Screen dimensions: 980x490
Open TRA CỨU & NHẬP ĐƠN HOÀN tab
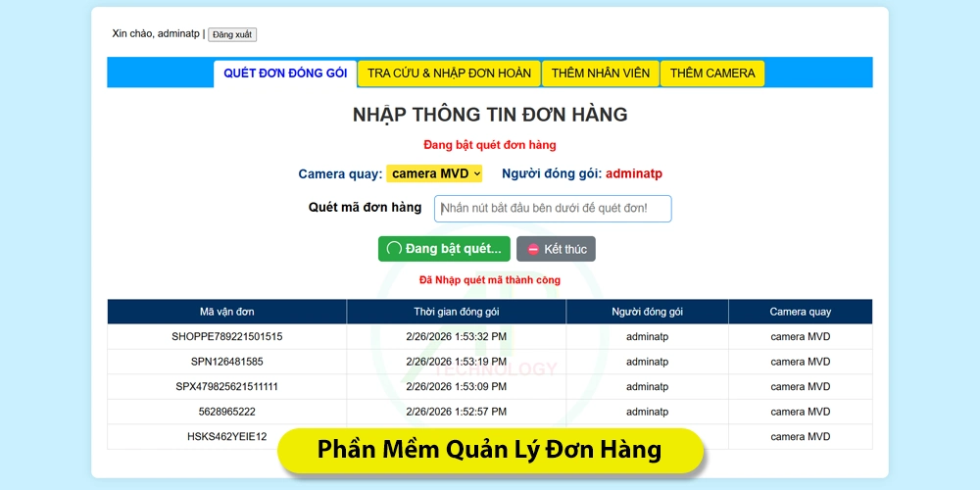click(x=449, y=73)
